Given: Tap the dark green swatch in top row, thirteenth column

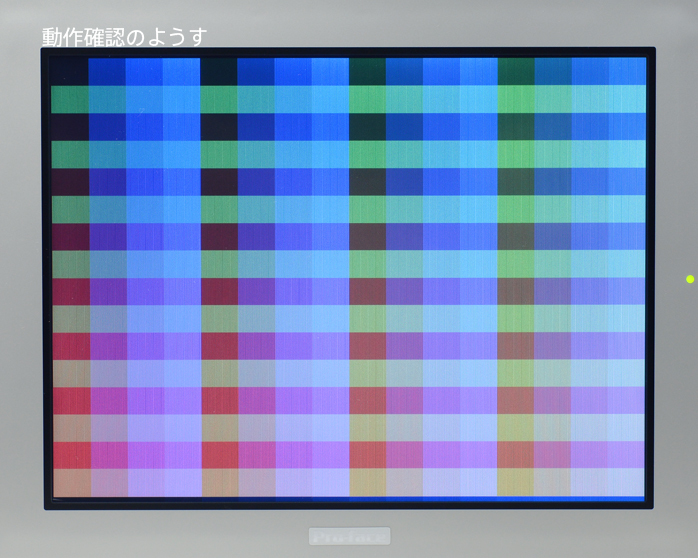Looking at the screenshot, I should coord(516,71).
